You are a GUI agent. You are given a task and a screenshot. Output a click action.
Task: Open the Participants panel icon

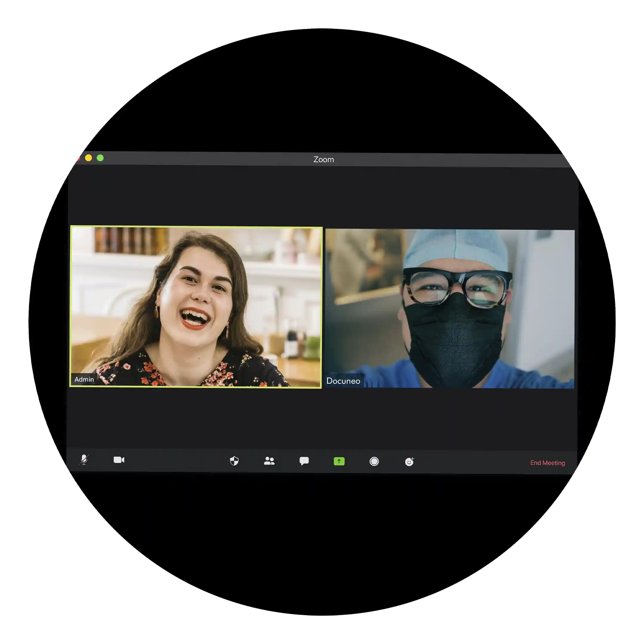pyautogui.click(x=269, y=461)
